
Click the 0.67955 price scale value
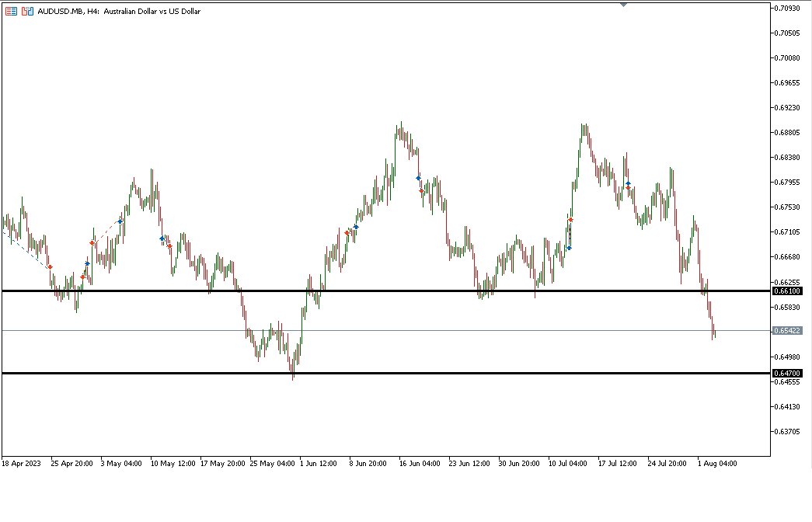(x=786, y=183)
